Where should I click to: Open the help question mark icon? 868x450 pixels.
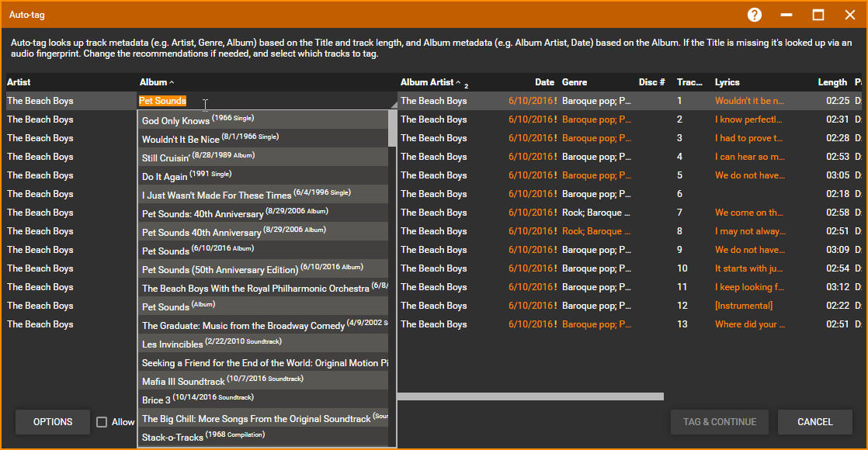click(755, 15)
